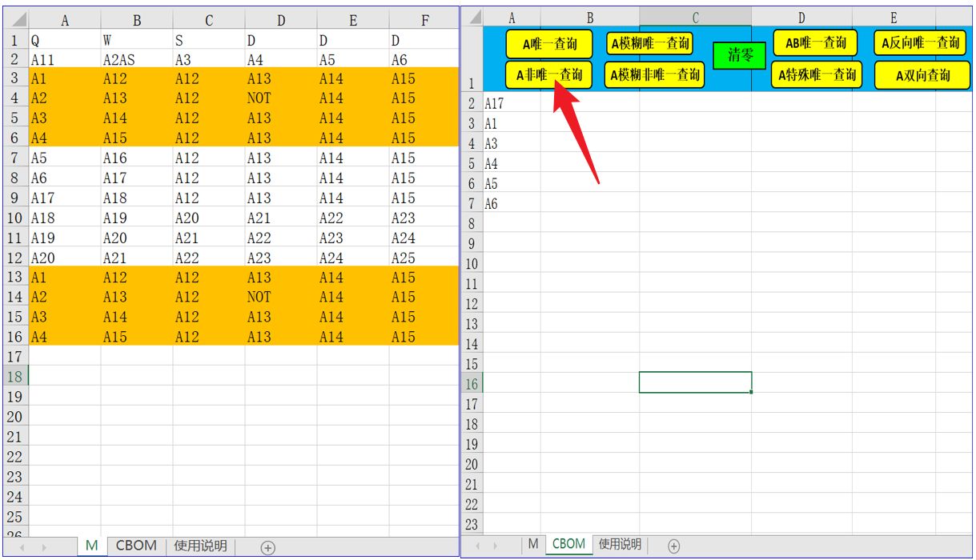Run the A非唯一查询 macro button
This screenshot has width=976, height=560.
pos(549,75)
